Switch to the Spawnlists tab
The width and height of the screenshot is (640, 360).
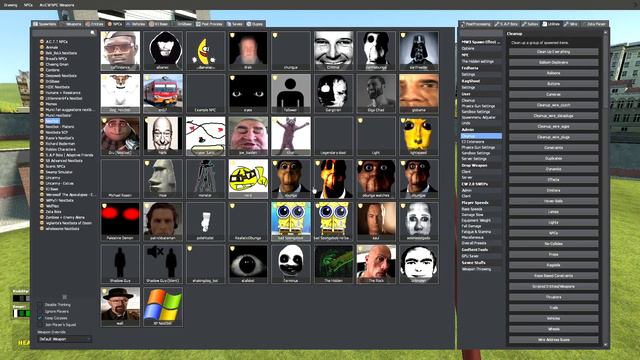coord(45,24)
